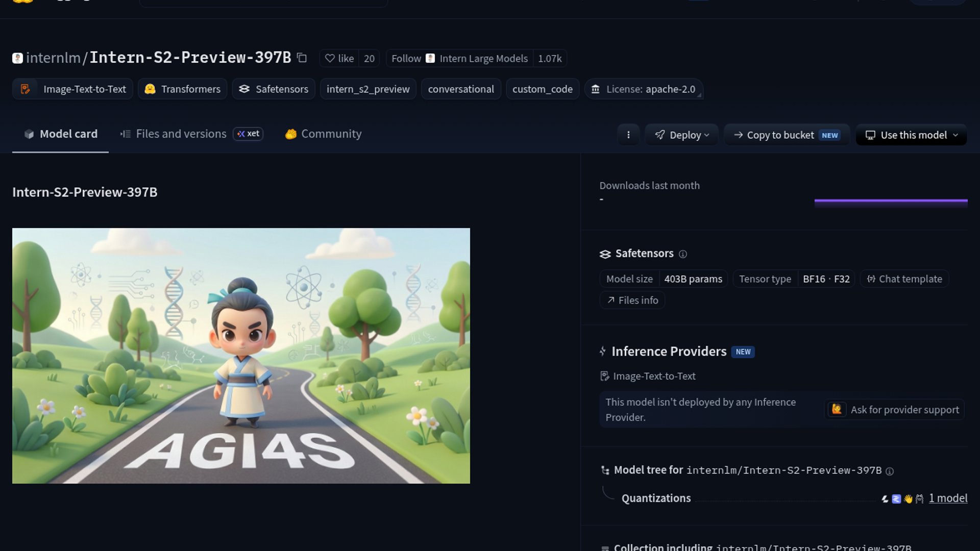Click the custom_code tag

click(x=543, y=89)
